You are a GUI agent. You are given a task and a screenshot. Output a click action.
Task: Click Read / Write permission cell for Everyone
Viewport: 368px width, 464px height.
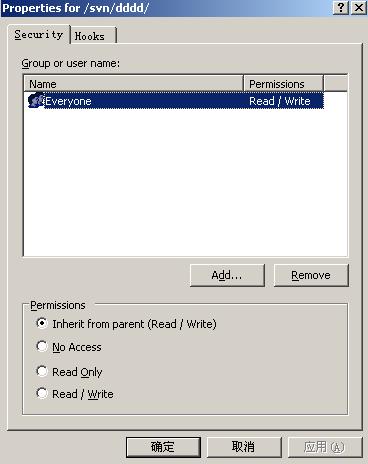pyautogui.click(x=280, y=101)
